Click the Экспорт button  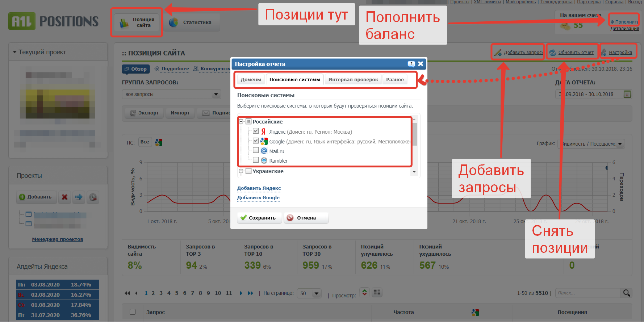[x=144, y=113]
